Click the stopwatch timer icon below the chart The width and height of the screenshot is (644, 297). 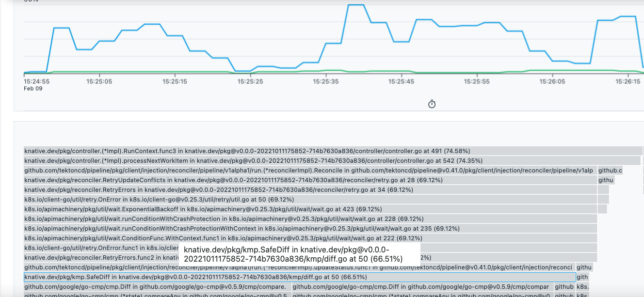click(x=432, y=104)
